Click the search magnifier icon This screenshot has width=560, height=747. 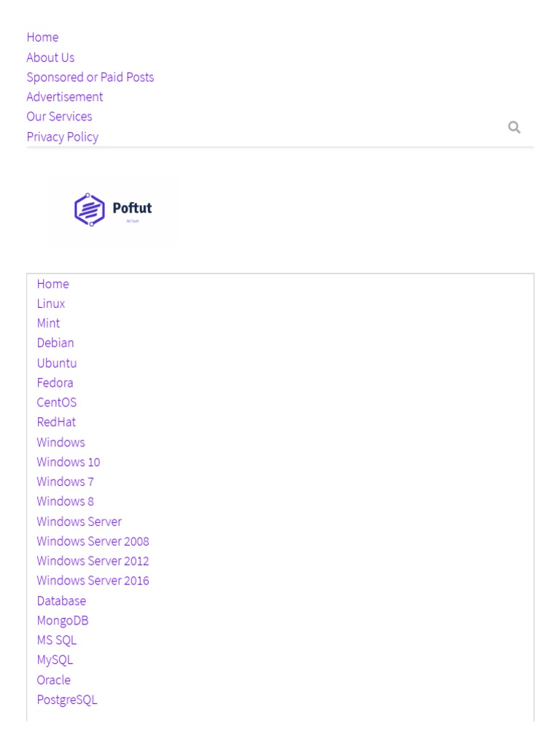[x=514, y=128]
